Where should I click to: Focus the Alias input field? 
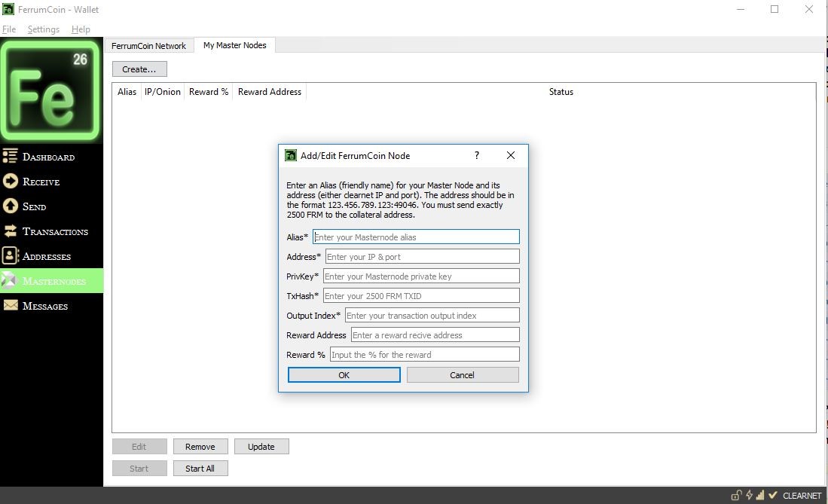(x=416, y=237)
